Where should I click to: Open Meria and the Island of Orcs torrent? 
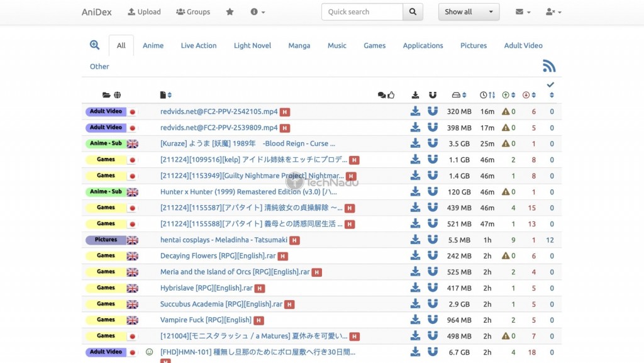(235, 271)
